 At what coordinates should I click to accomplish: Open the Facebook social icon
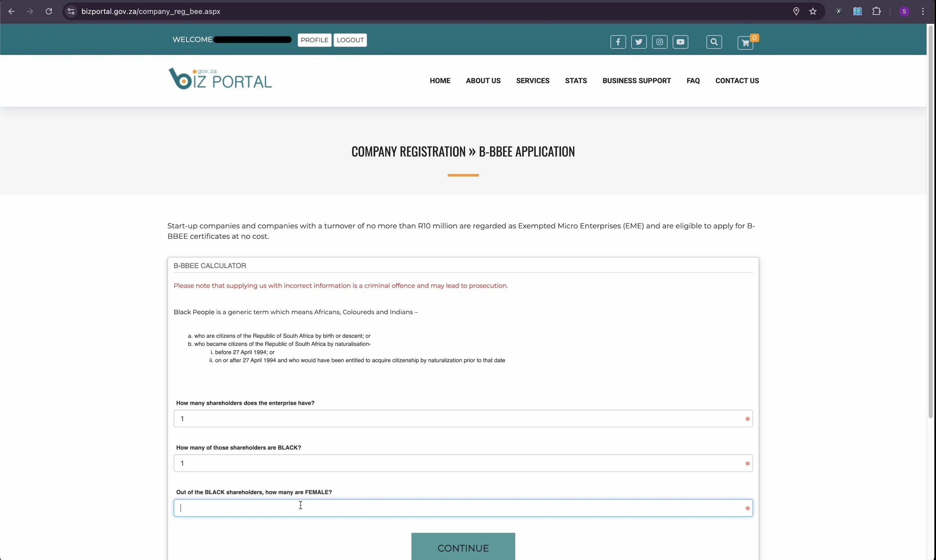point(618,42)
